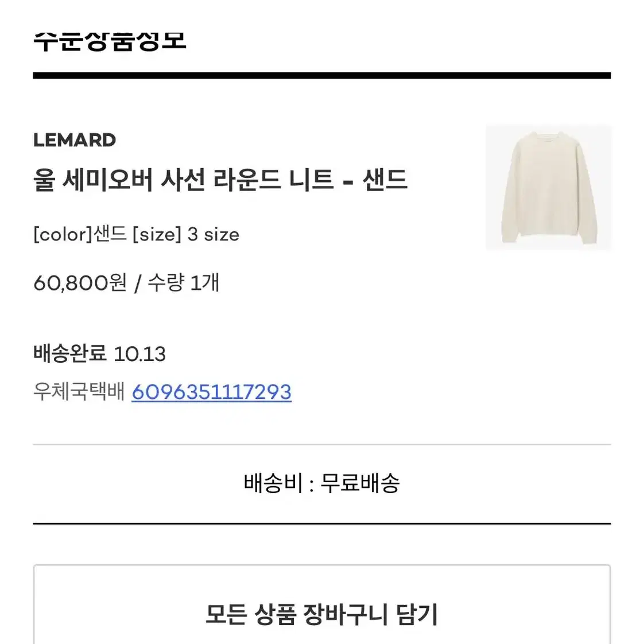644x644 pixels.
Task: Click the 샌드 color word in product title
Action: click(x=385, y=180)
